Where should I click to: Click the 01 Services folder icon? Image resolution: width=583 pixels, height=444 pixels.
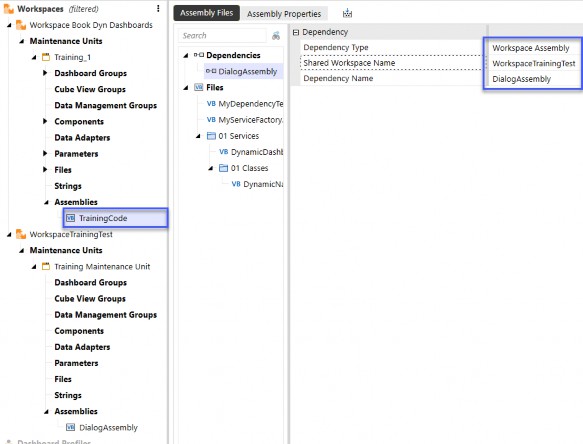coord(211,136)
